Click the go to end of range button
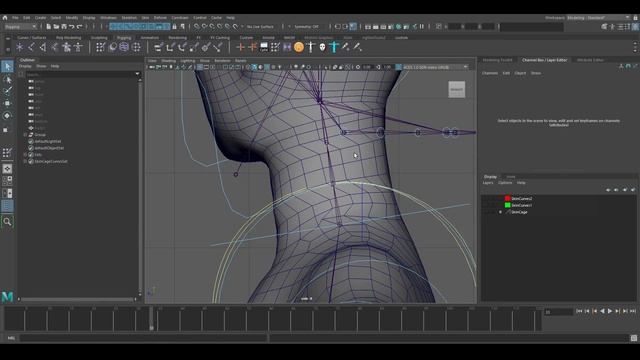Viewport: 640px width, 360px height. coord(633,311)
